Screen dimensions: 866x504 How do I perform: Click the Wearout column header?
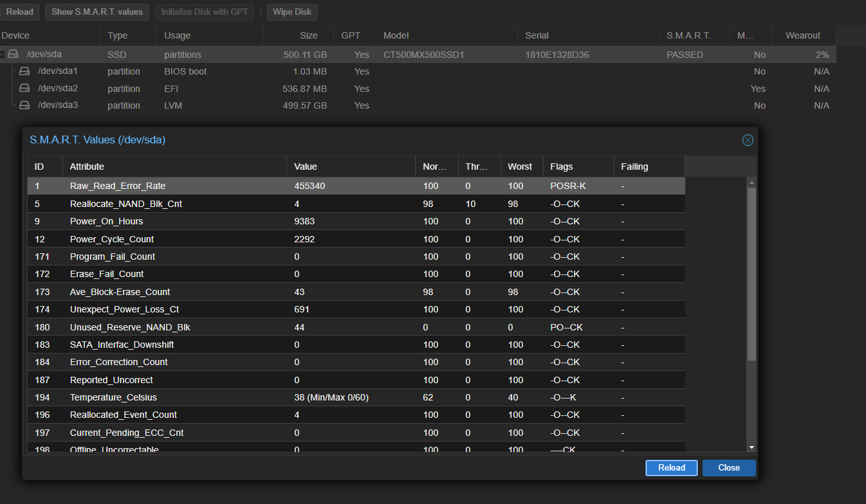(x=803, y=35)
